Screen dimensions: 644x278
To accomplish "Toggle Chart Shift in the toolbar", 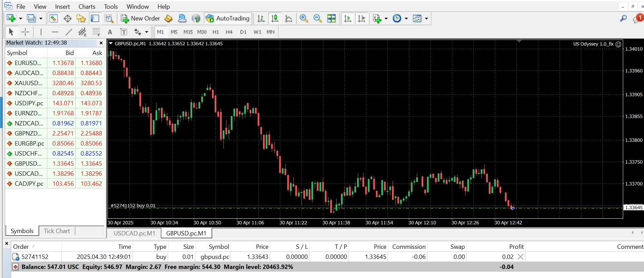I will [x=361, y=18].
